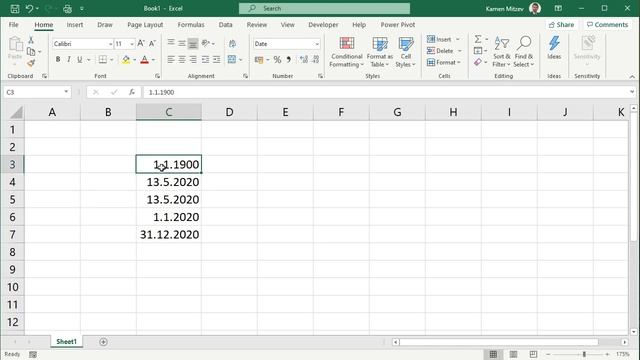640x360 pixels.
Task: Click Increase Font Size icon
Action: click(x=141, y=43)
